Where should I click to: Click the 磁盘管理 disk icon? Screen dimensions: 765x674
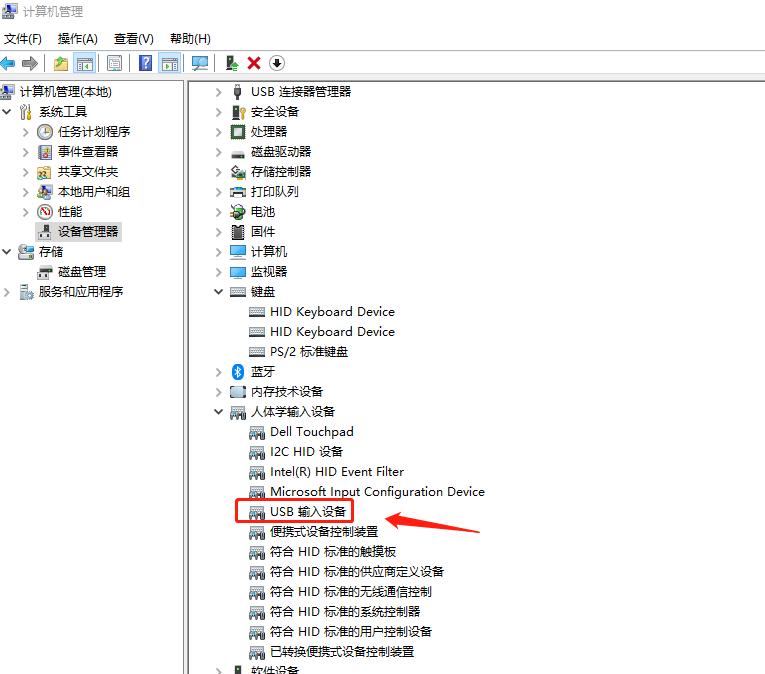click(x=44, y=272)
